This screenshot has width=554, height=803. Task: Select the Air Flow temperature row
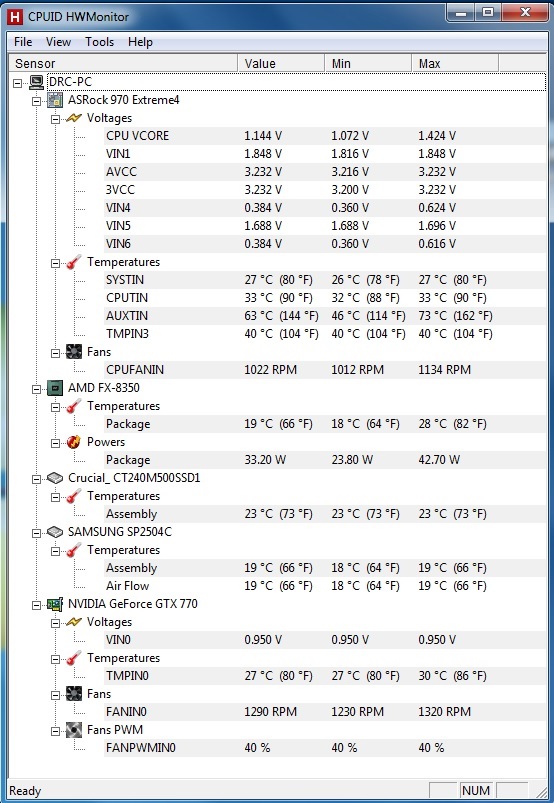coord(325,586)
